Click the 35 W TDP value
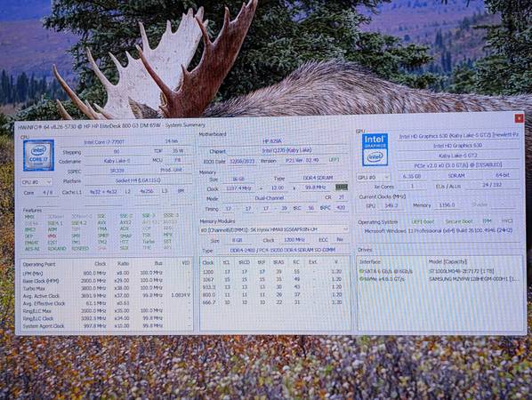The height and width of the screenshot is (400, 532). 177,150
